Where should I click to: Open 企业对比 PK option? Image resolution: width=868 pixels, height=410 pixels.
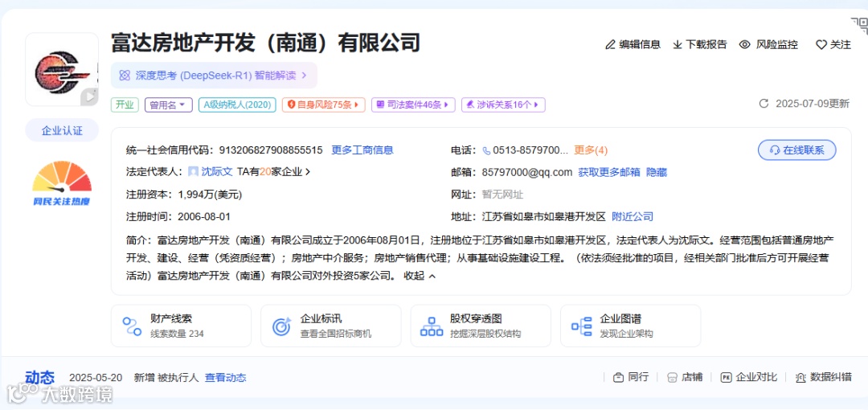pyautogui.click(x=749, y=377)
